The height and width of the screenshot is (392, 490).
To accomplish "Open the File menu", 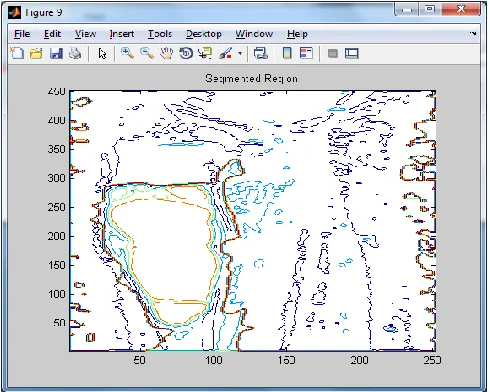I will coord(22,34).
